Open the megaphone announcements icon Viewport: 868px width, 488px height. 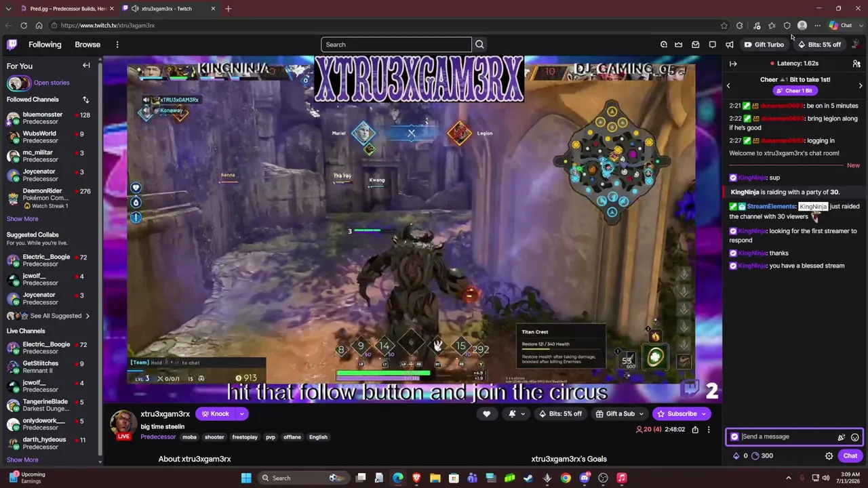(x=730, y=45)
